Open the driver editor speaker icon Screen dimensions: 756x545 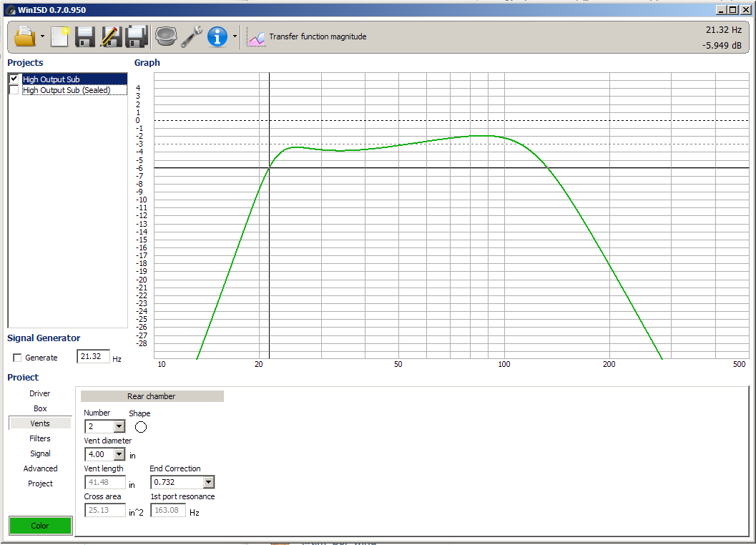point(166,36)
